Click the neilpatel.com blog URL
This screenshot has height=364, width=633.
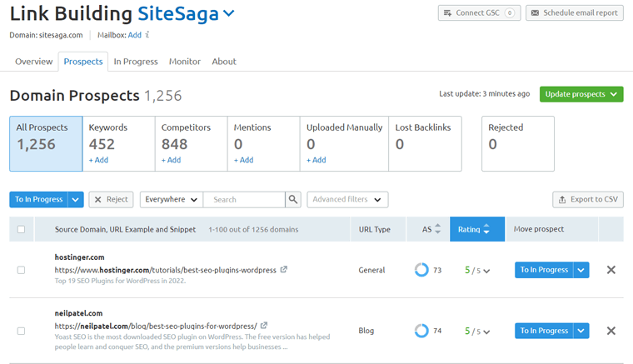(156, 326)
